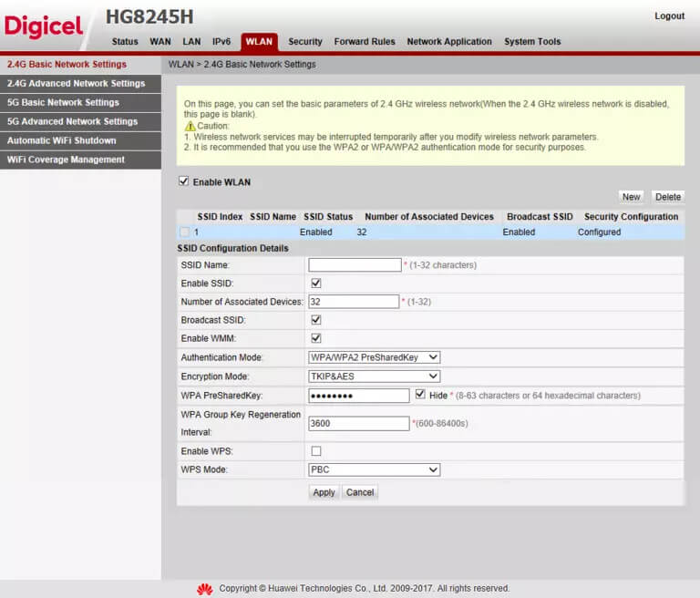This screenshot has height=598, width=700.
Task: Open WiFi Coverage Management in sidebar
Action: click(66, 160)
